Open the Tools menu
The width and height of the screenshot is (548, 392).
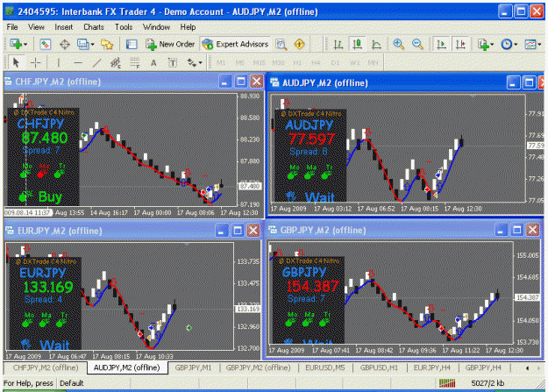(x=124, y=27)
